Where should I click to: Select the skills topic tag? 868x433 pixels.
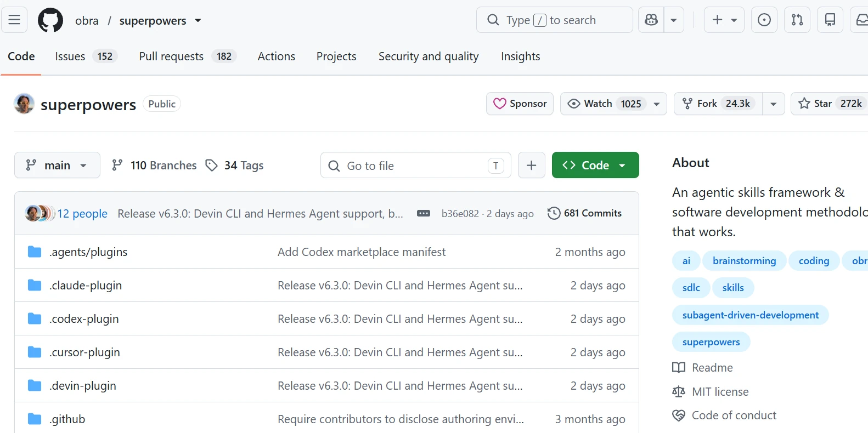733,288
